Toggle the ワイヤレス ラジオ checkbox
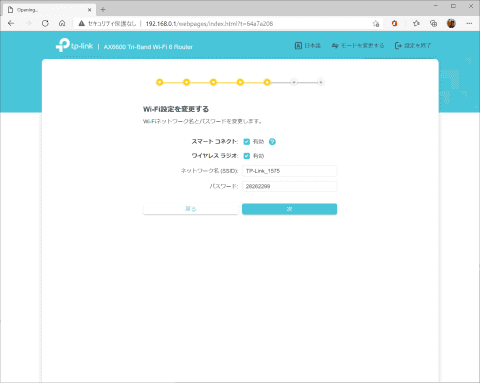The height and width of the screenshot is (383, 480). point(247,156)
